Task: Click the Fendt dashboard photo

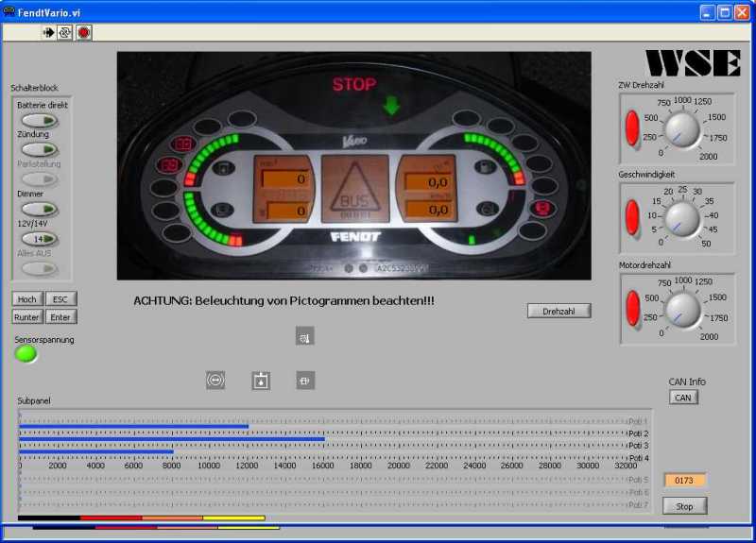Action: click(x=353, y=166)
